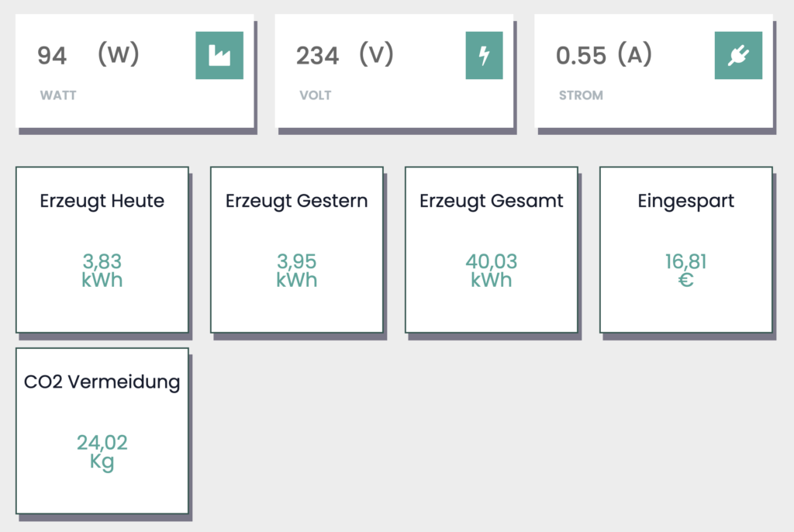
Task: Select the 94 (W) reading
Action: 88,55
